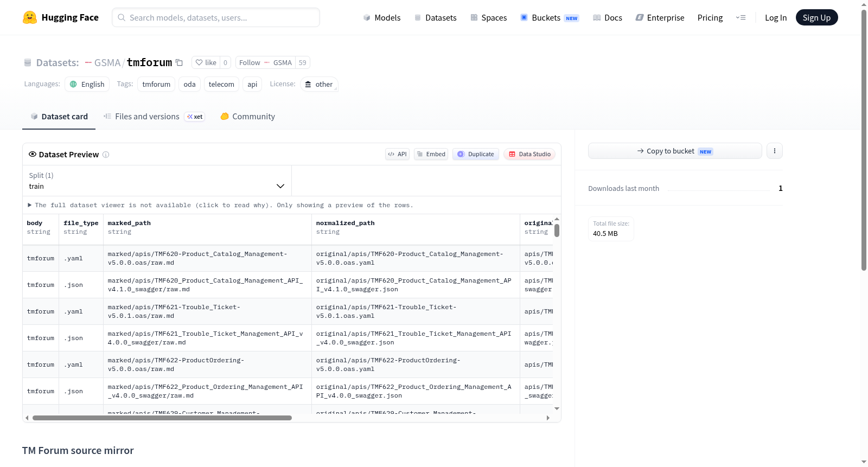Open the Pricing page
The height and width of the screenshot is (467, 868).
710,17
